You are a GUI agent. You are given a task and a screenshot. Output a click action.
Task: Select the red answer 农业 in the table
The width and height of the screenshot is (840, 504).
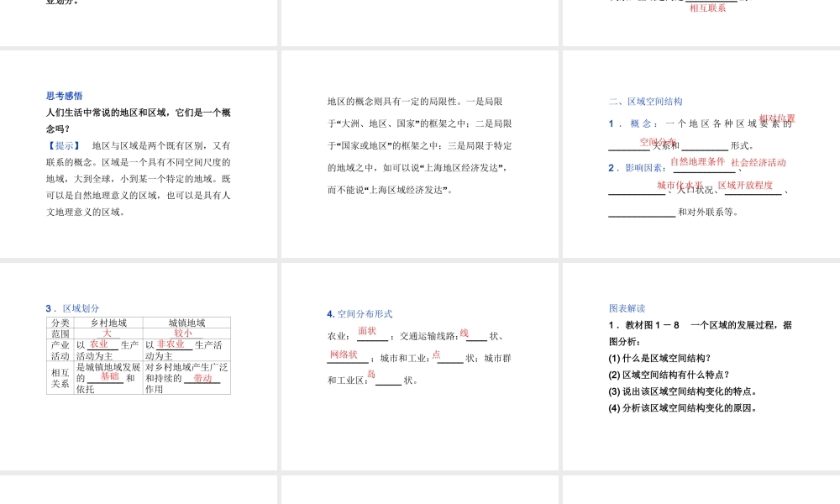[98, 344]
